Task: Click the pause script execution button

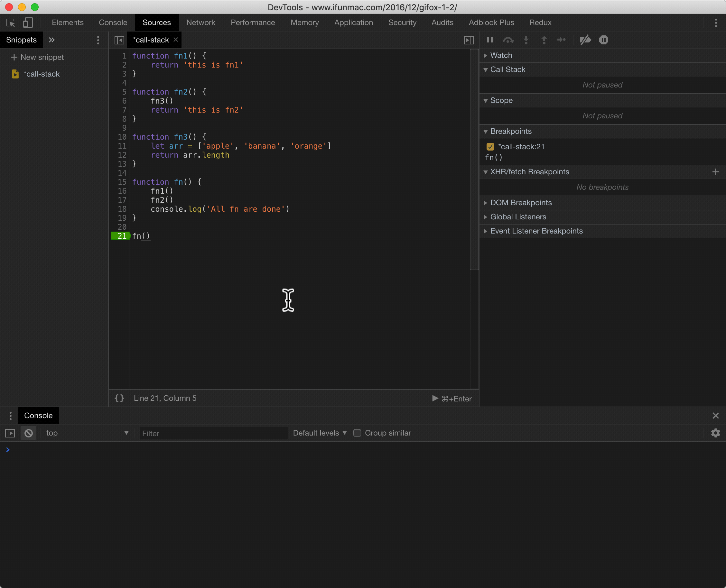Action: (490, 40)
